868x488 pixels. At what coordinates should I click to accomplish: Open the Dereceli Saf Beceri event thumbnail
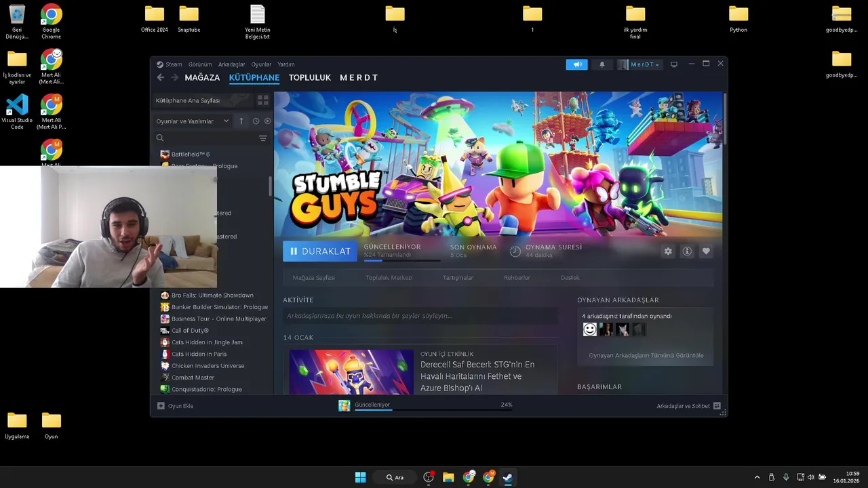click(x=351, y=372)
